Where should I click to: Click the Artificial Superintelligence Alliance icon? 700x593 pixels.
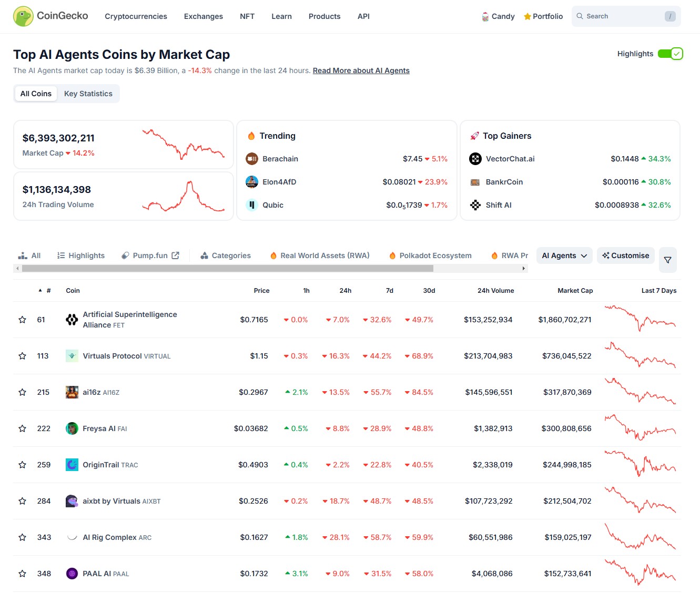pyautogui.click(x=72, y=320)
